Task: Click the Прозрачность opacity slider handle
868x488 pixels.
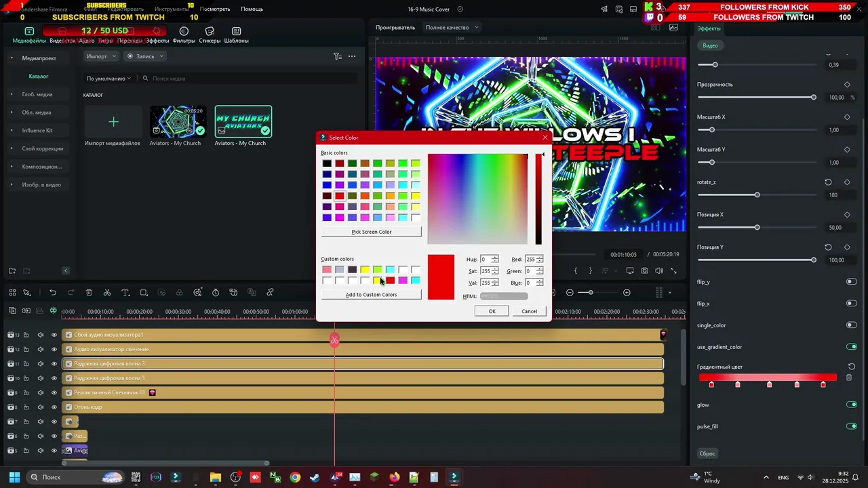Action: tap(814, 98)
